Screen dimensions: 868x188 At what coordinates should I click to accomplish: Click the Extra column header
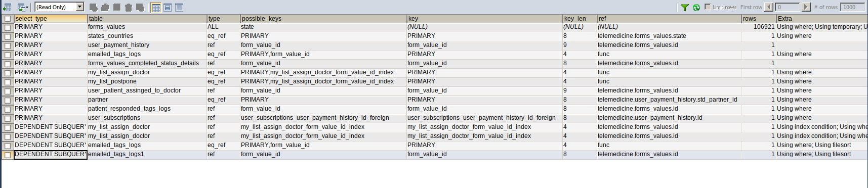pos(822,18)
